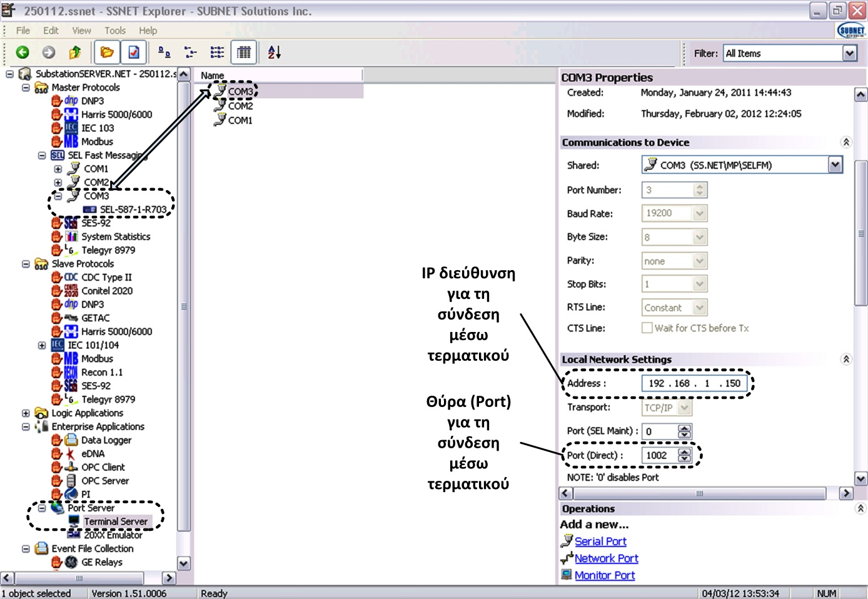Select GETAC slave protocol node
This screenshot has height=599, width=868.
[95, 318]
